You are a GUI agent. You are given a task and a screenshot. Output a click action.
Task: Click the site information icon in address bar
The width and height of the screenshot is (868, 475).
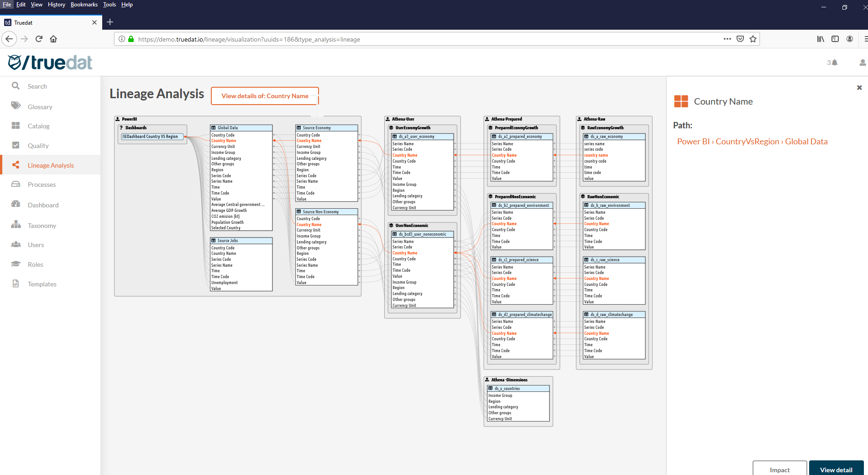click(122, 39)
